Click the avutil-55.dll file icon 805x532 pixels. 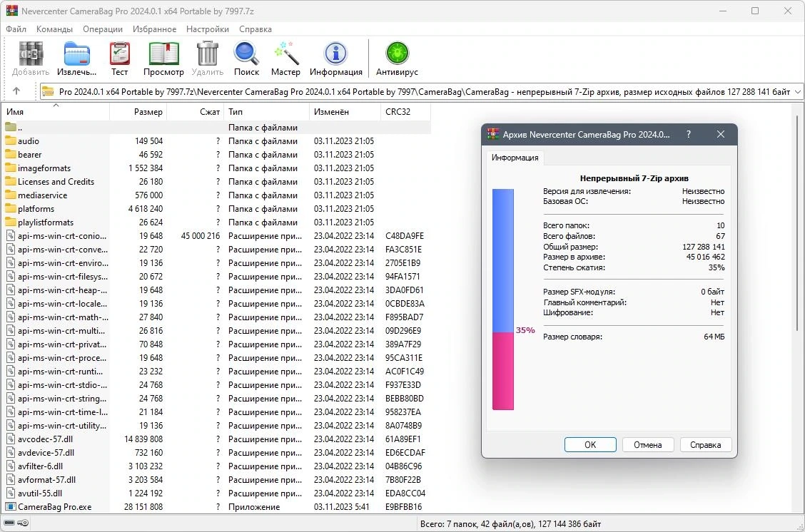(x=11, y=493)
